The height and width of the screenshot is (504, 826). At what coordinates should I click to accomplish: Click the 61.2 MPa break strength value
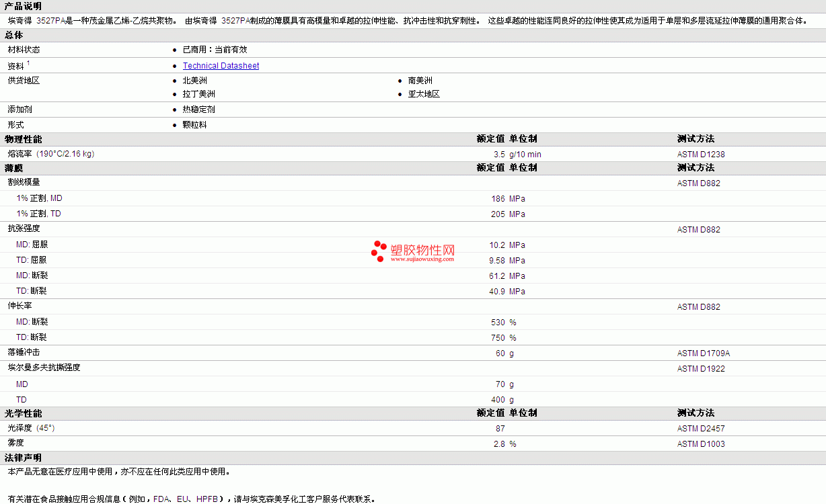pyautogui.click(x=507, y=276)
